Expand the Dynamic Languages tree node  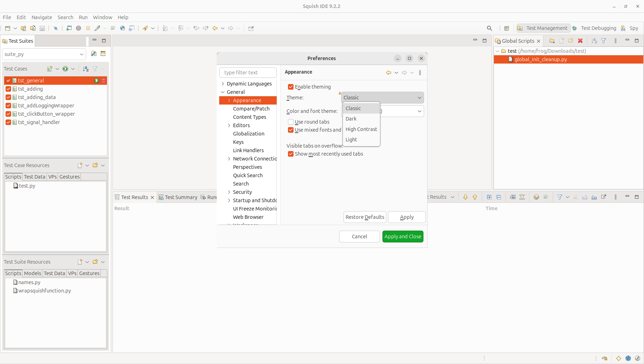click(x=223, y=84)
